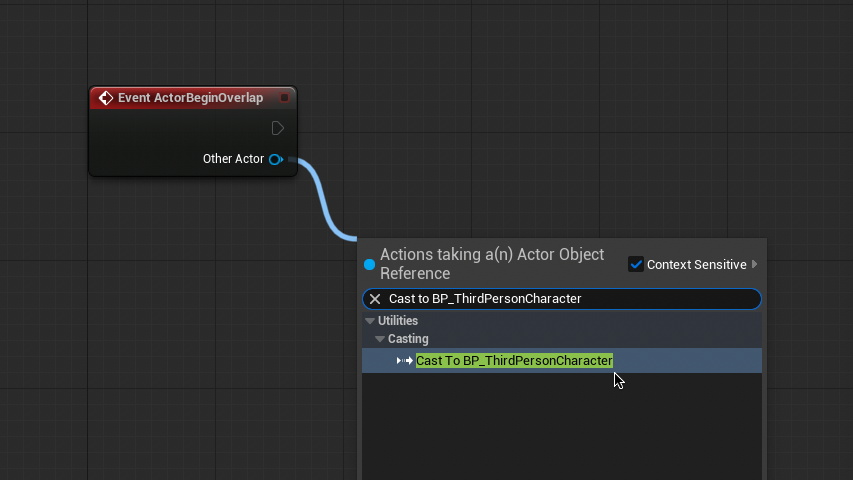Collapse the Casting subcategory triangle
The height and width of the screenshot is (480, 853).
coord(380,339)
